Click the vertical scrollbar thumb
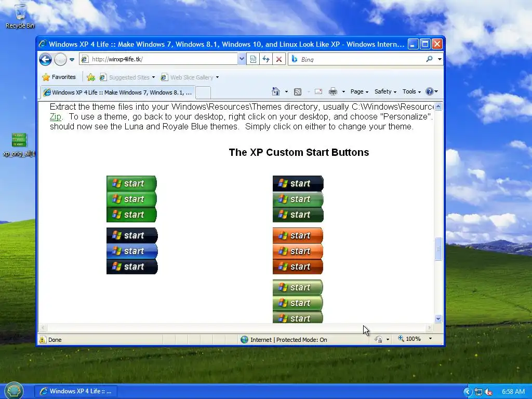This screenshot has width=532, height=399. coord(438,249)
